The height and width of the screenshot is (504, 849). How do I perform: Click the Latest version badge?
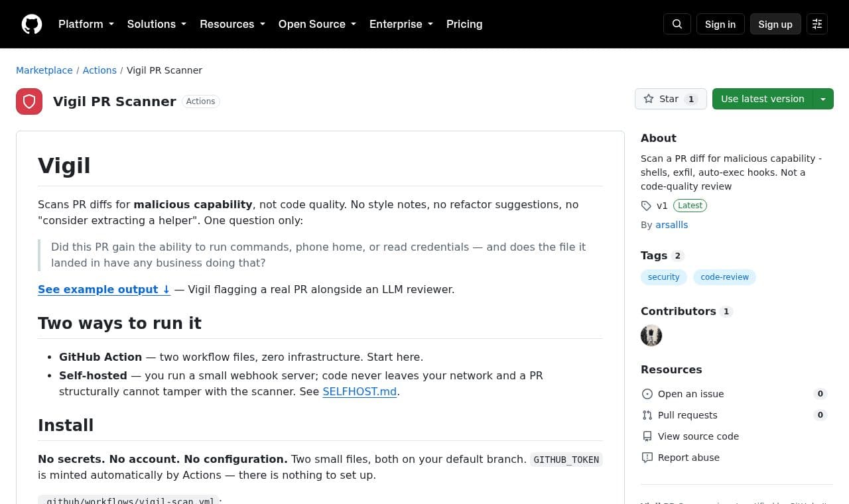tap(690, 206)
